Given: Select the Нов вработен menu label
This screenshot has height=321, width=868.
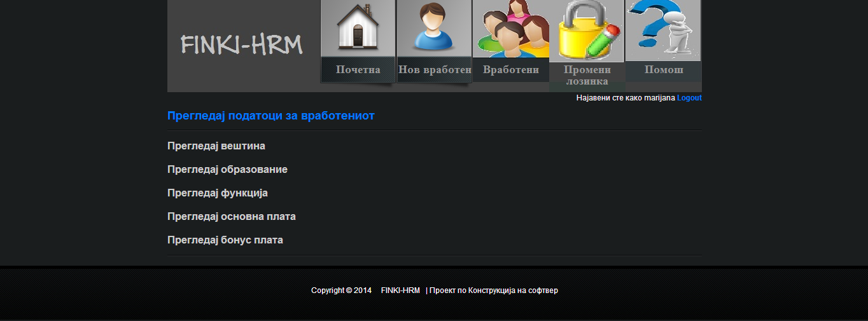Looking at the screenshot, I should pyautogui.click(x=435, y=70).
